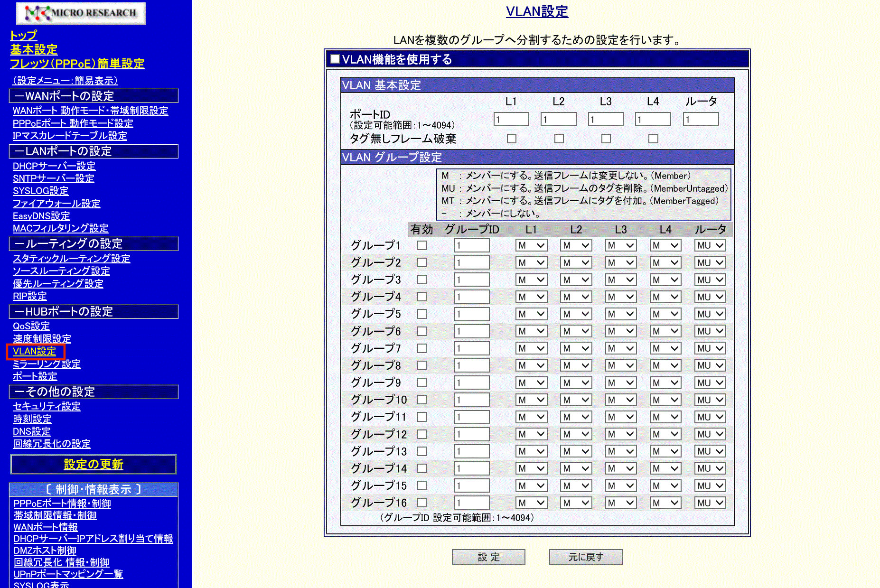Image resolution: width=880 pixels, height=588 pixels.
Task: Open スタティックルーティング設定 link
Action: pos(72,259)
